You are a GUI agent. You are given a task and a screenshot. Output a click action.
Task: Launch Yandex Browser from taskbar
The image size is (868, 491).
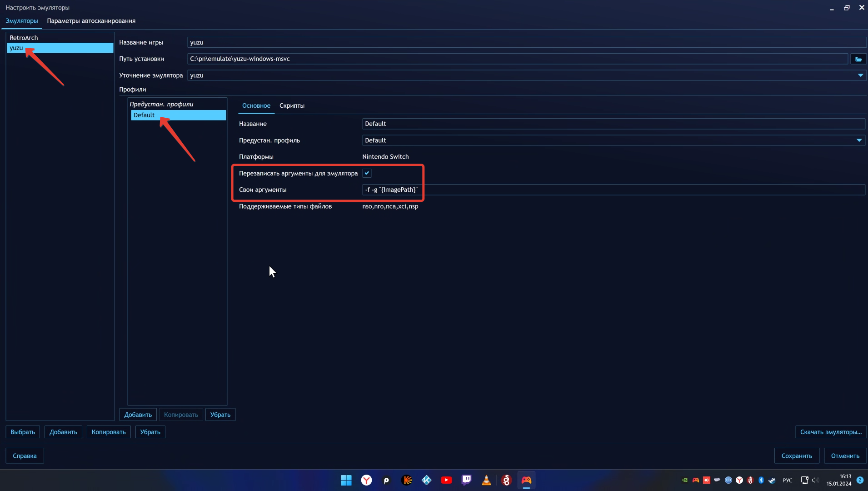(x=366, y=480)
